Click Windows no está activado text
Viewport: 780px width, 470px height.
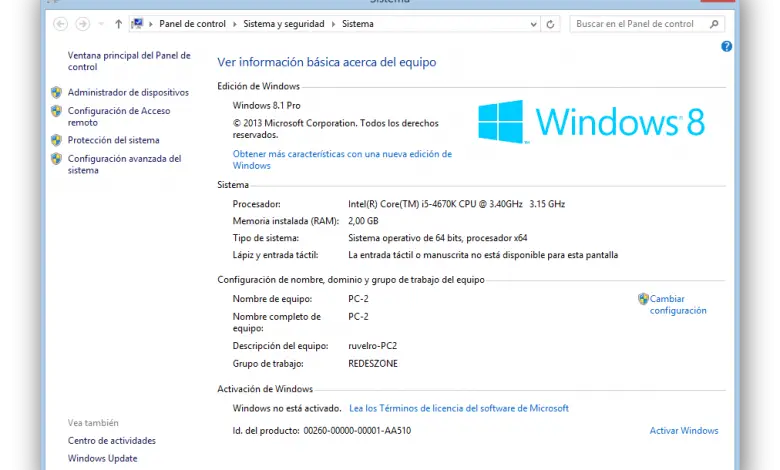point(287,408)
